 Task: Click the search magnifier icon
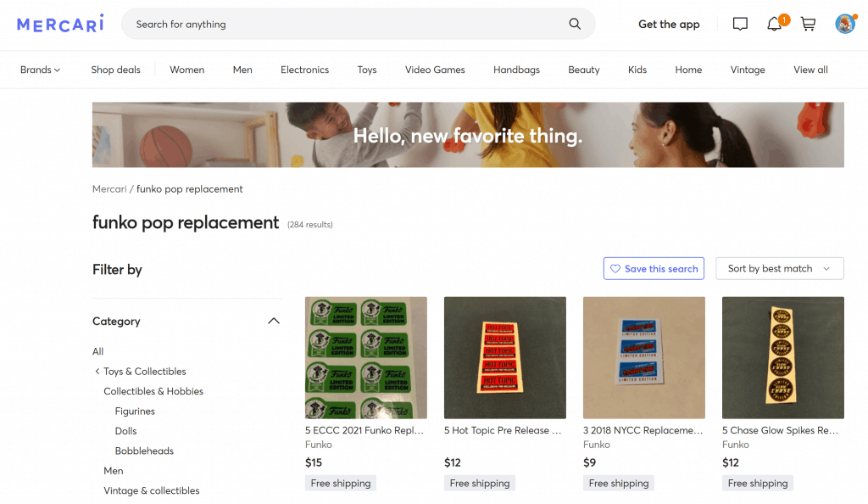pos(575,25)
